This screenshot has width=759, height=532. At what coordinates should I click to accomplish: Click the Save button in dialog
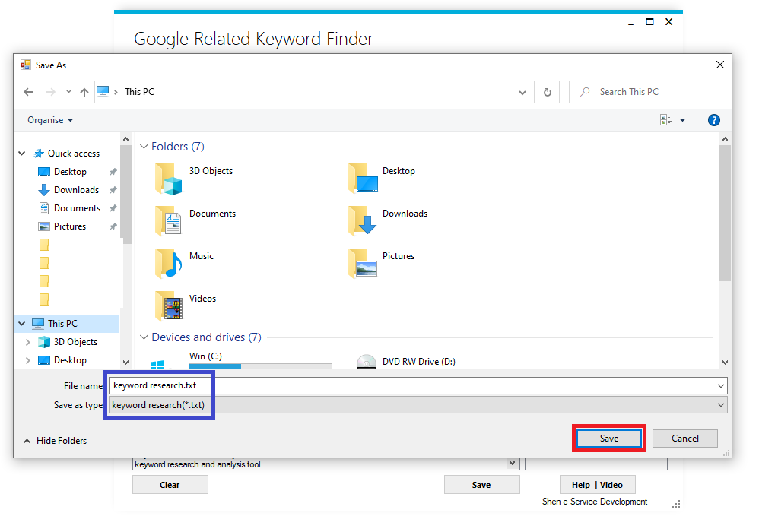(609, 439)
